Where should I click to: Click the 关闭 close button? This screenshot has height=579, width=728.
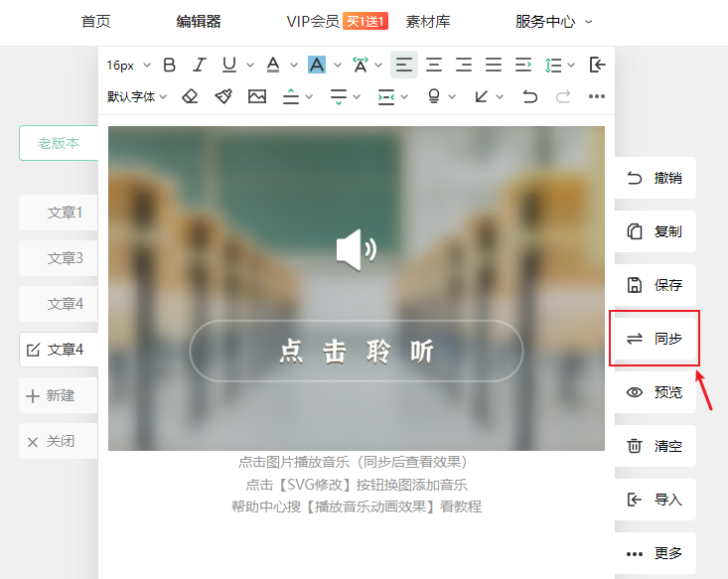(59, 441)
